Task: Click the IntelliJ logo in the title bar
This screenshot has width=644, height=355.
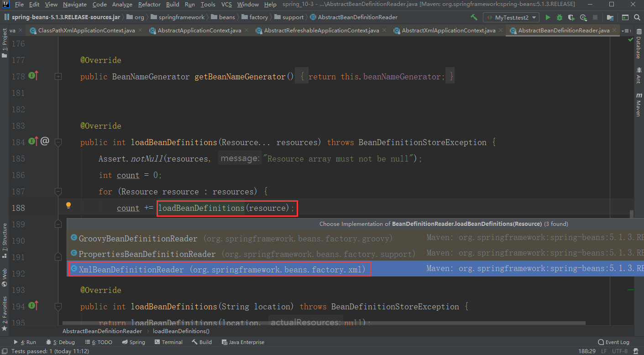Action: 6,5
